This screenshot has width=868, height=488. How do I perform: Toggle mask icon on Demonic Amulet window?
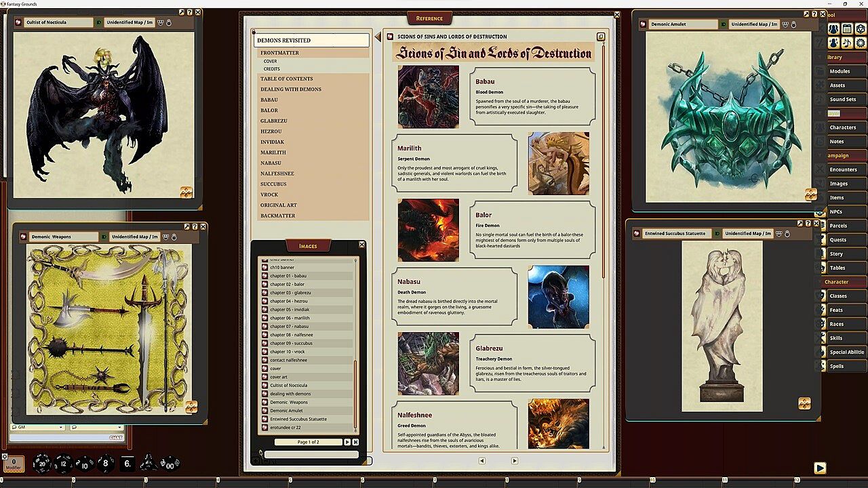coord(785,24)
